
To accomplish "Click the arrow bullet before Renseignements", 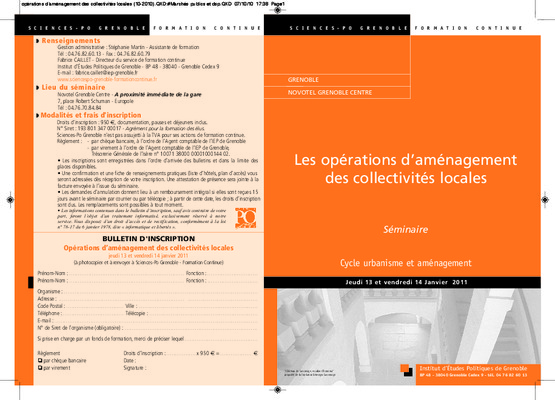I will 38,41.
